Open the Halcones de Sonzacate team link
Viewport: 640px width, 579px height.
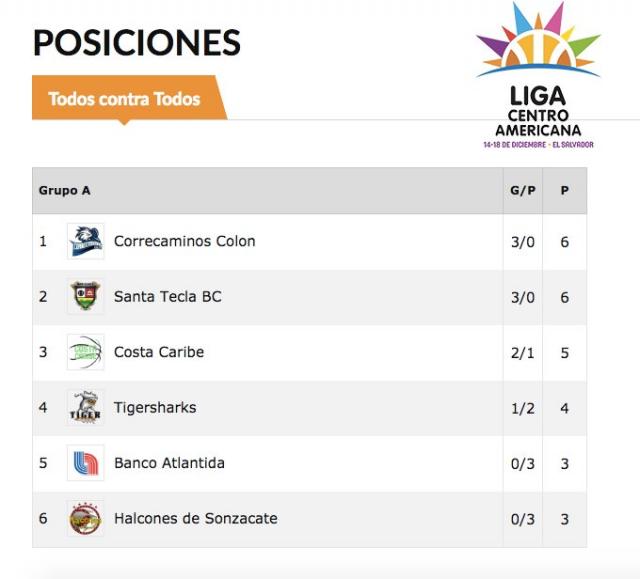coord(195,519)
